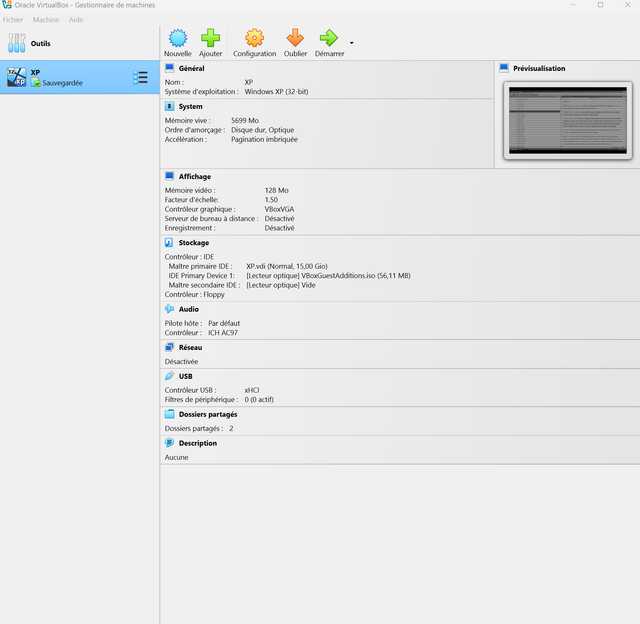Click the Prévisualisation heading
The height and width of the screenshot is (624, 640).
coord(539,68)
